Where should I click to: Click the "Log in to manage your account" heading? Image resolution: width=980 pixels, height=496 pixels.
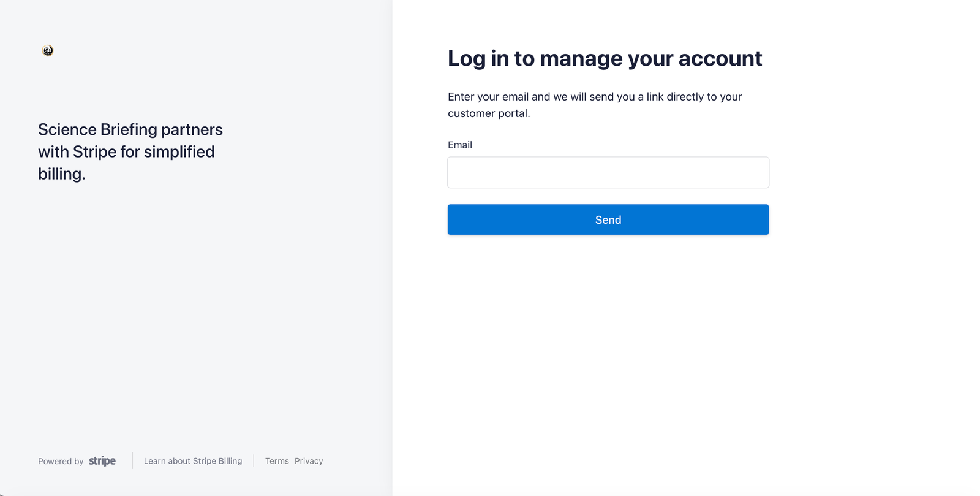[x=605, y=58]
